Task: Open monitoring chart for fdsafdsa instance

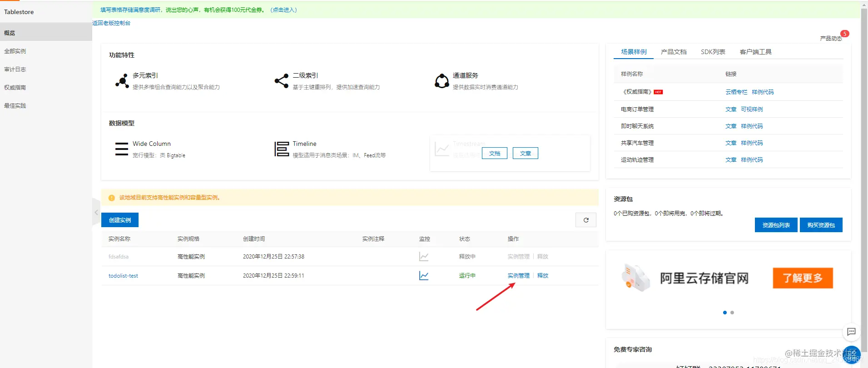Action: pos(424,257)
